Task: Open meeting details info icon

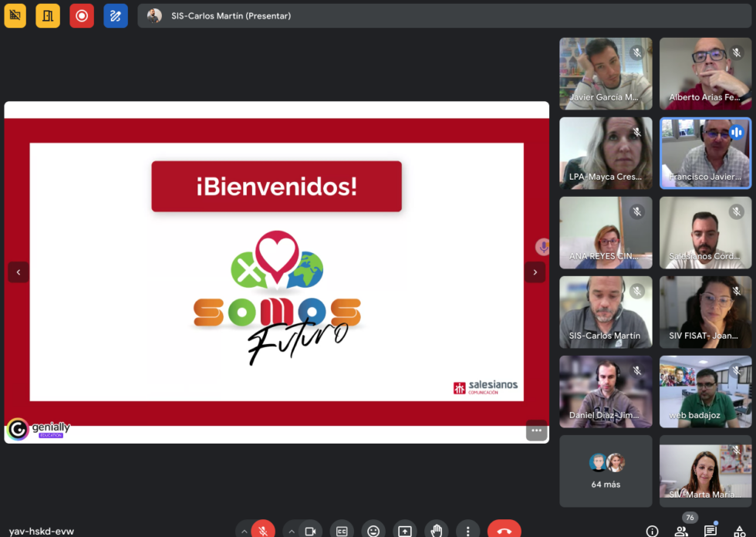Action: (652, 531)
